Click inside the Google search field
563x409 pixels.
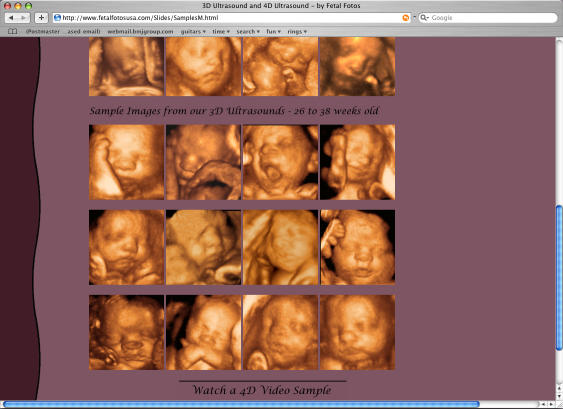click(x=492, y=18)
